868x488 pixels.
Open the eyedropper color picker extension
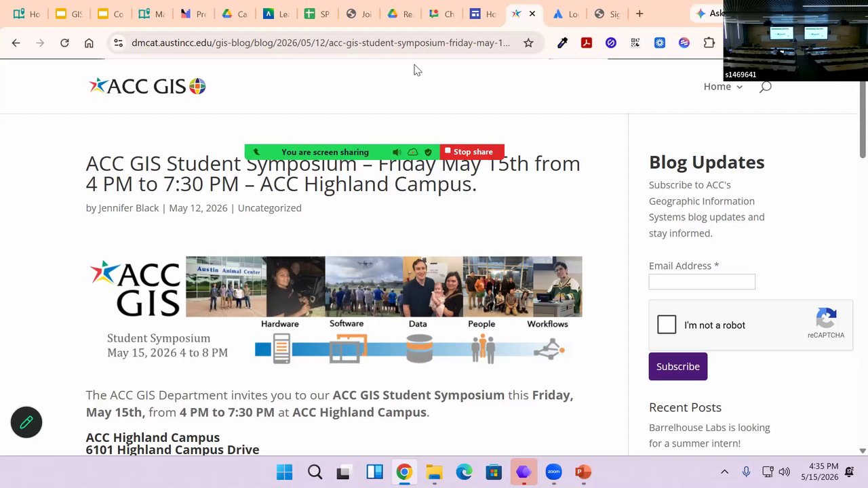tap(562, 43)
